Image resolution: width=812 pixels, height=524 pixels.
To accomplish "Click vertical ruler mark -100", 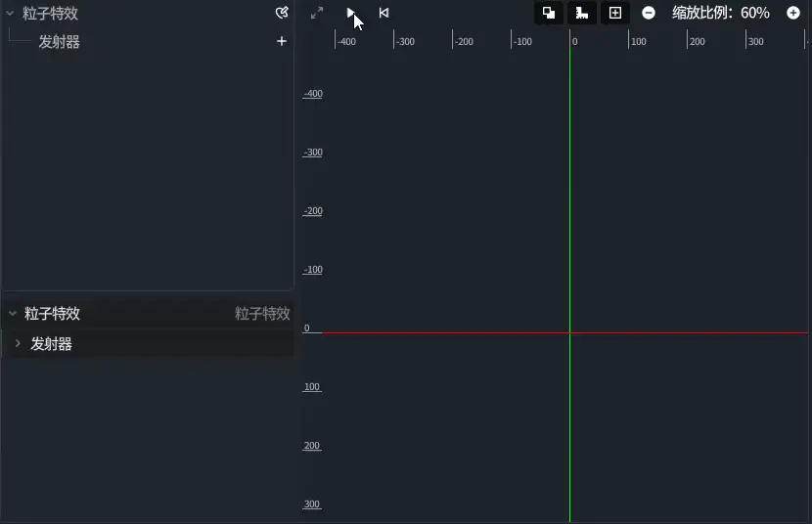I will [x=313, y=270].
